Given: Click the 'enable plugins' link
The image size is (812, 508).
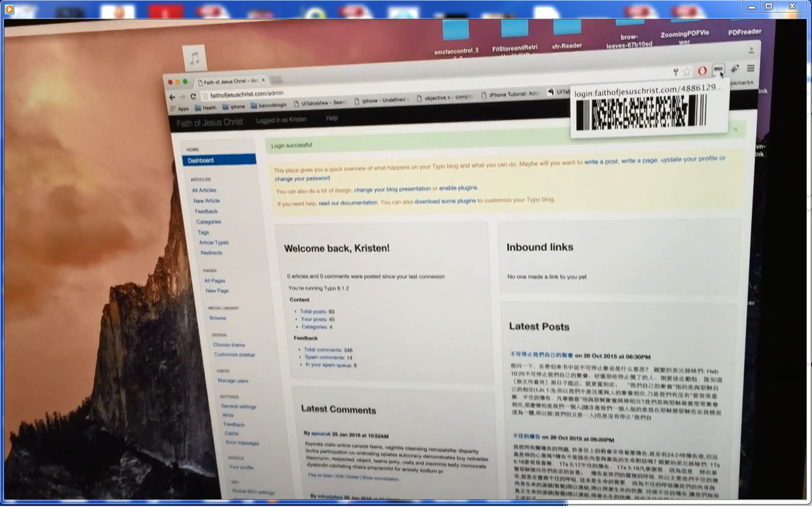Looking at the screenshot, I should coord(458,188).
